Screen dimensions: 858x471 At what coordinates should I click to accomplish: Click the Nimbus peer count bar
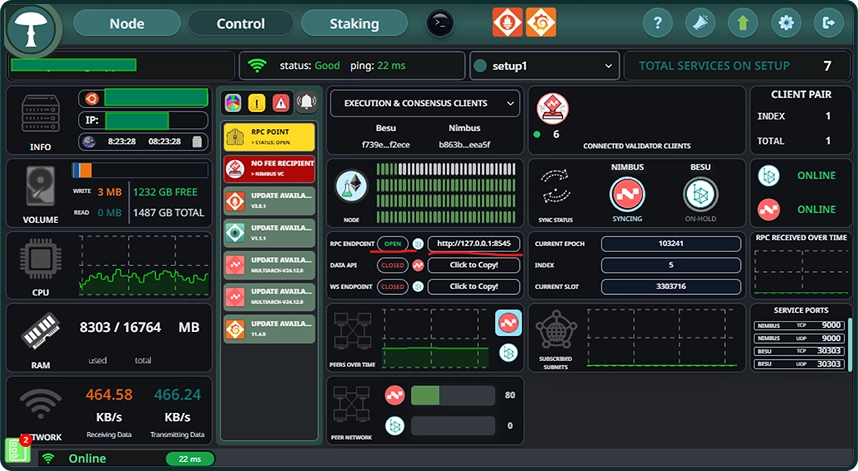pos(453,395)
